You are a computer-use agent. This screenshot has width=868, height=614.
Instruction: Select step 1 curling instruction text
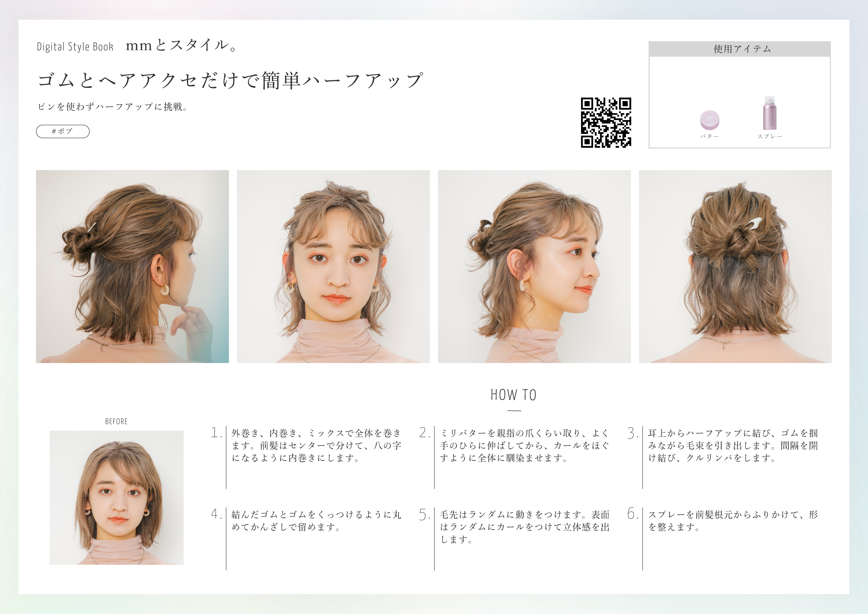pos(316,445)
